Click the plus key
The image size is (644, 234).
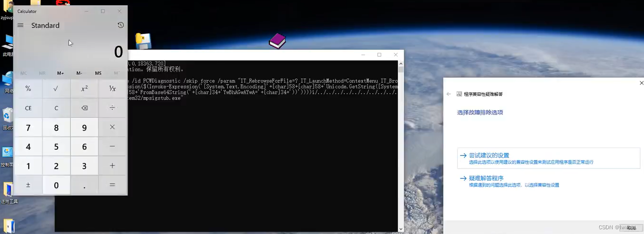pyautogui.click(x=112, y=166)
